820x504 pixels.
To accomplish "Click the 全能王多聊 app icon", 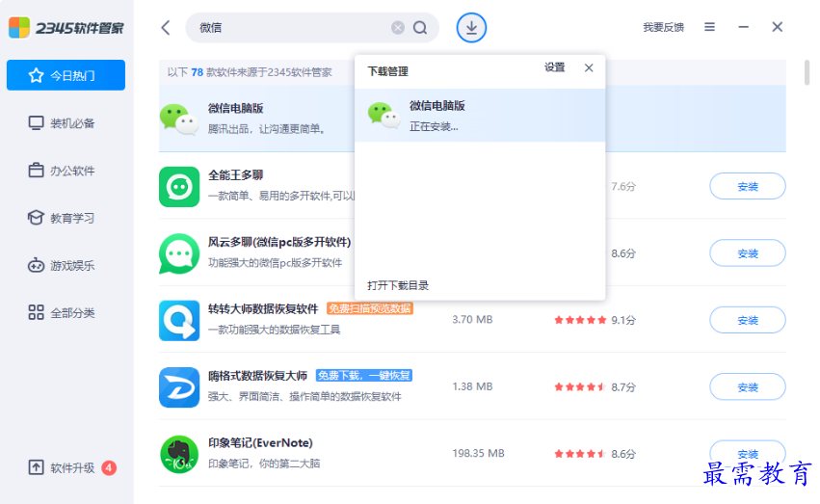I will pyautogui.click(x=179, y=187).
